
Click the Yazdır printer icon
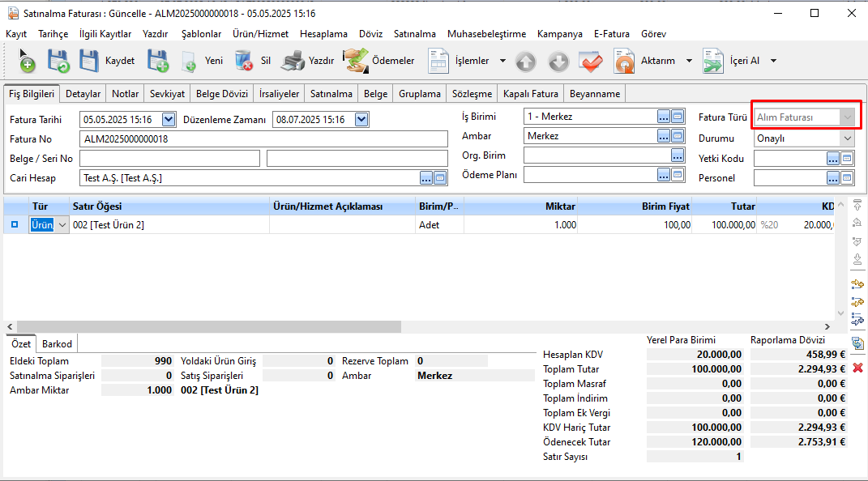[293, 61]
